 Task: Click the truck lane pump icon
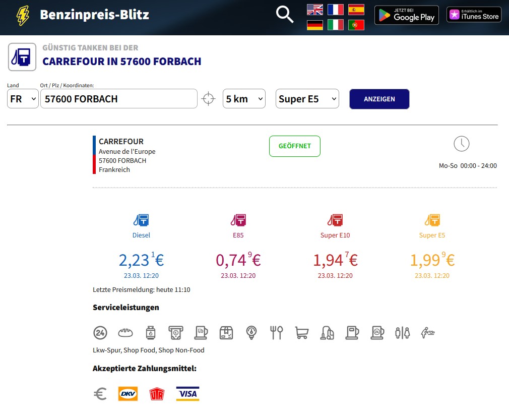tap(201, 333)
